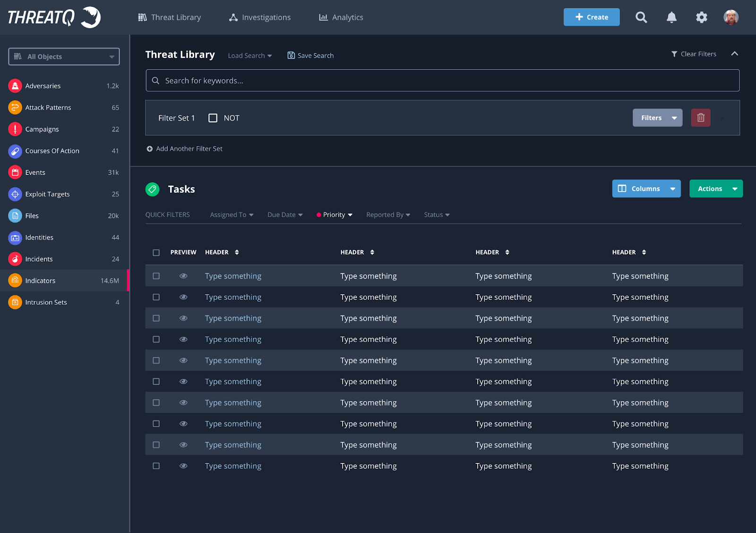This screenshot has width=756, height=533.
Task: Open the Adversaries object list
Action: 15,86
